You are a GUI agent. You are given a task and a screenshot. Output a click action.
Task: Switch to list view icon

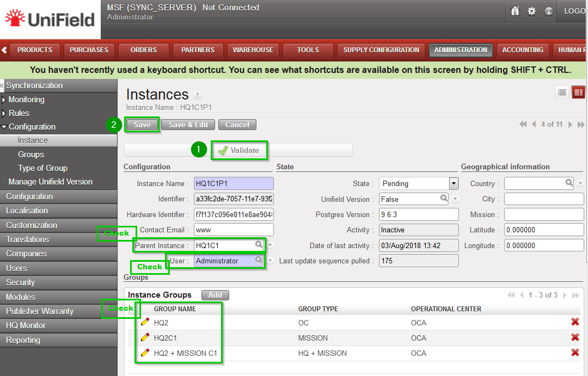562,93
